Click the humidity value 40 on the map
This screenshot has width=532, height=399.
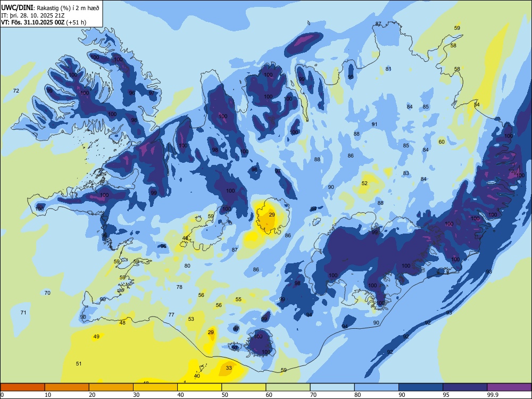197,376
